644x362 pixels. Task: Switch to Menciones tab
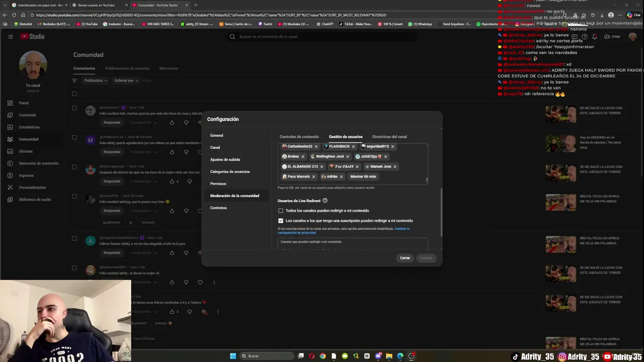click(169, 68)
